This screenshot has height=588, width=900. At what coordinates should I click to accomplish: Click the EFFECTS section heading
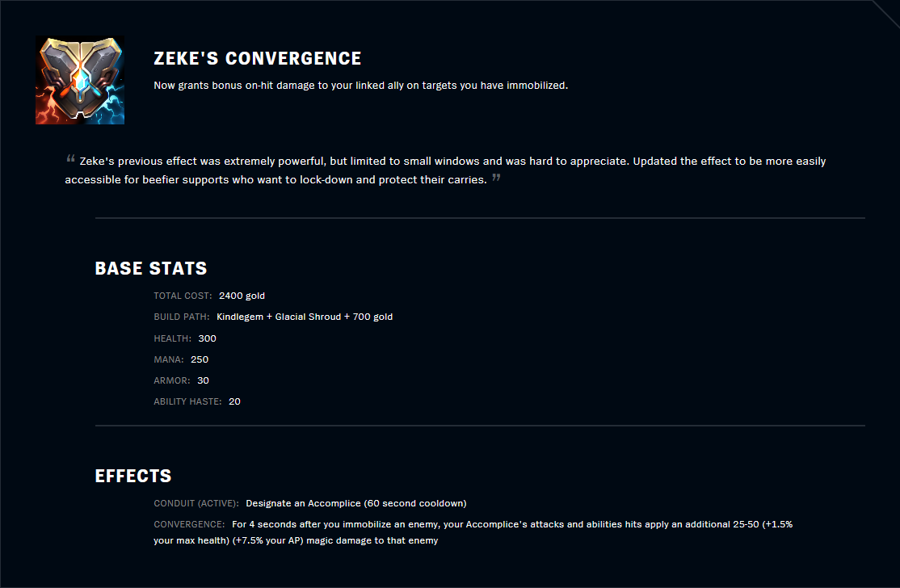click(x=133, y=477)
